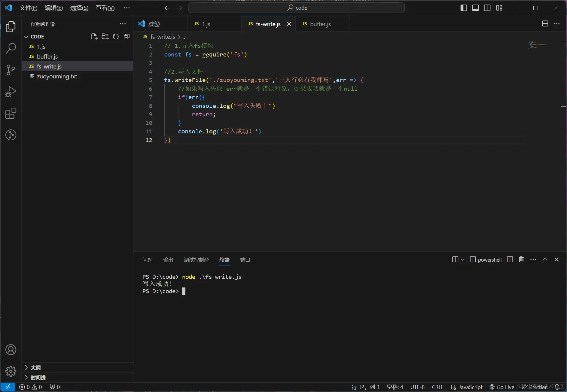567x392 pixels.
Task: Open the Explorer view in activity bar
Action: [x=11, y=27]
